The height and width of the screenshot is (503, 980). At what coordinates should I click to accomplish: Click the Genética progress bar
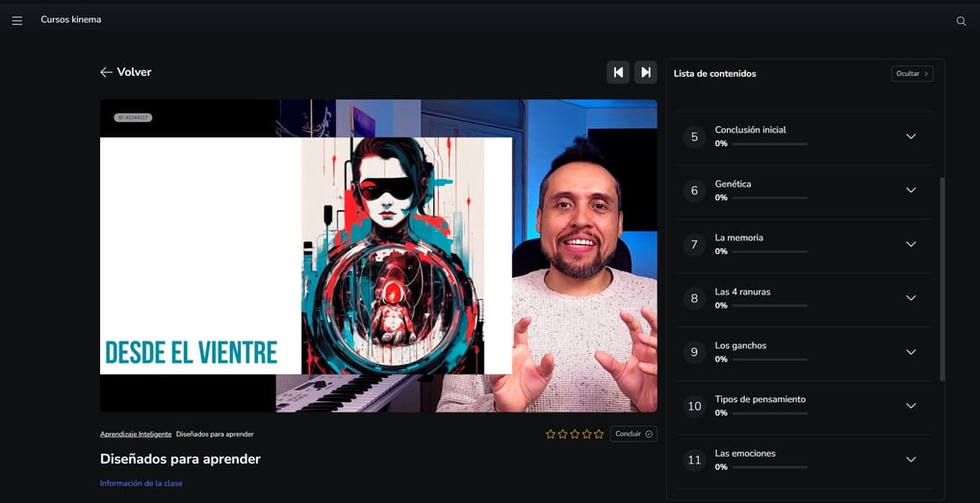tap(770, 198)
